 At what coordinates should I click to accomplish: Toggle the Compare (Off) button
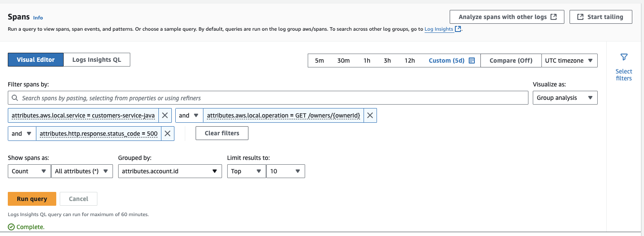tap(511, 61)
